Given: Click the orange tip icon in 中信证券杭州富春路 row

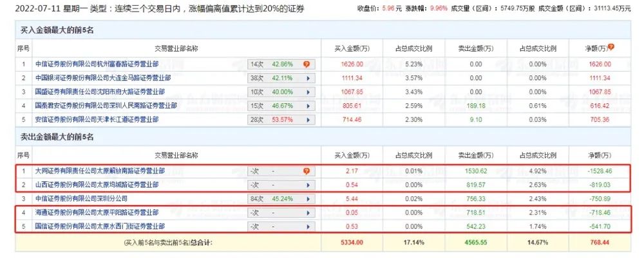Looking at the screenshot, I should point(307,64).
